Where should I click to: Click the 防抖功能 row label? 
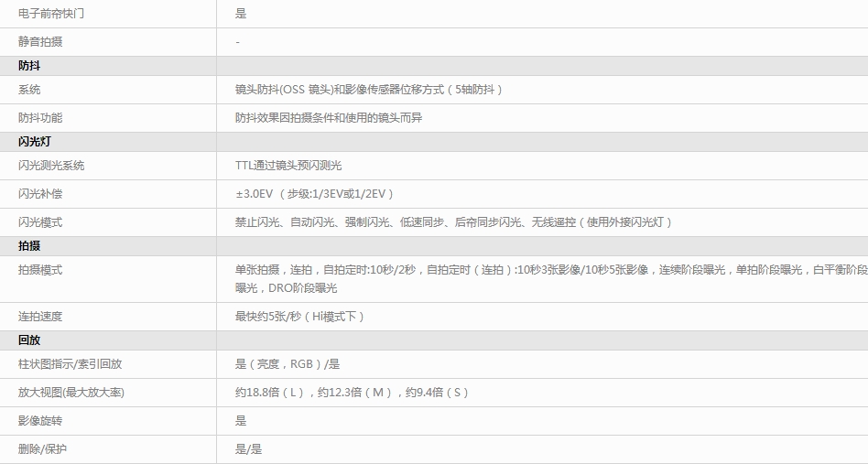pyautogui.click(x=40, y=118)
